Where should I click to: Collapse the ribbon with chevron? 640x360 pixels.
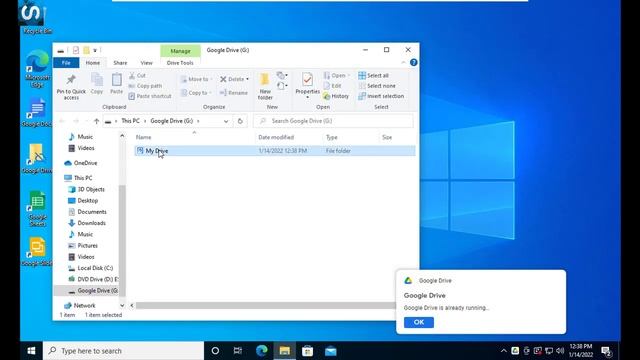click(403, 62)
